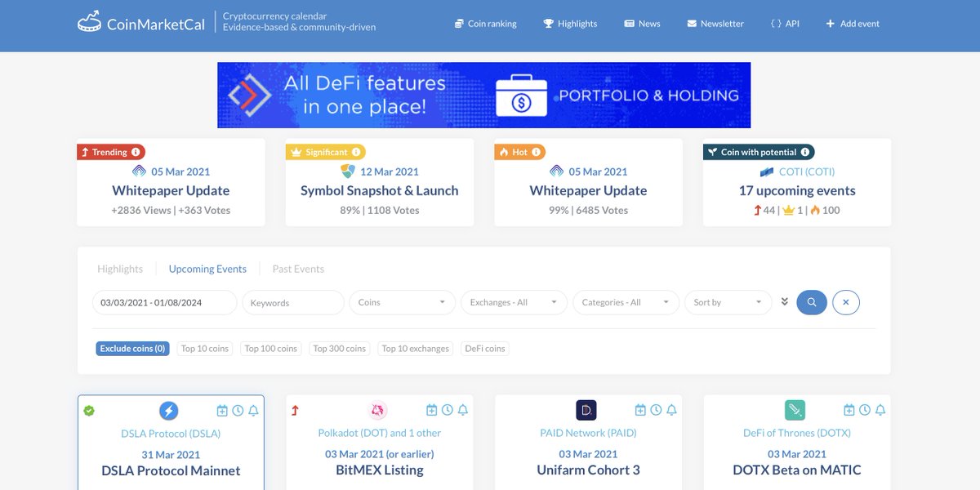Open the Categories - All dropdown
Viewport: 980px width, 490px height.
tap(626, 302)
